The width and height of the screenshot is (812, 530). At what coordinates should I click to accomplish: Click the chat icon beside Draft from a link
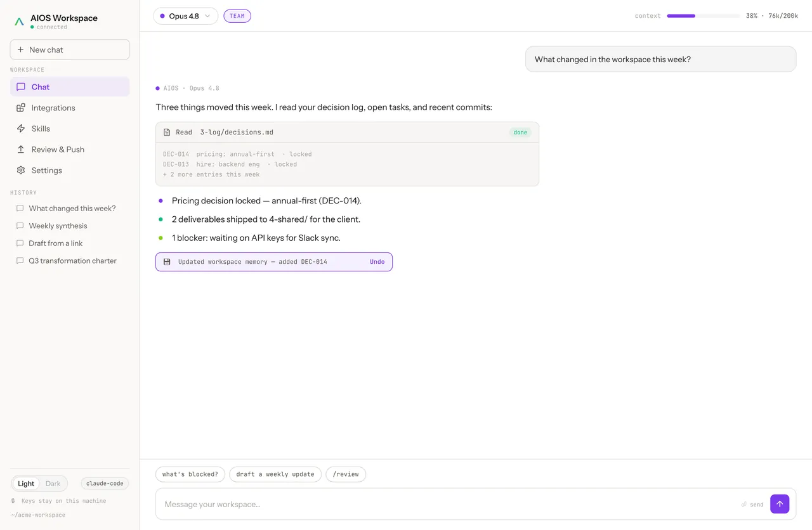click(x=20, y=243)
